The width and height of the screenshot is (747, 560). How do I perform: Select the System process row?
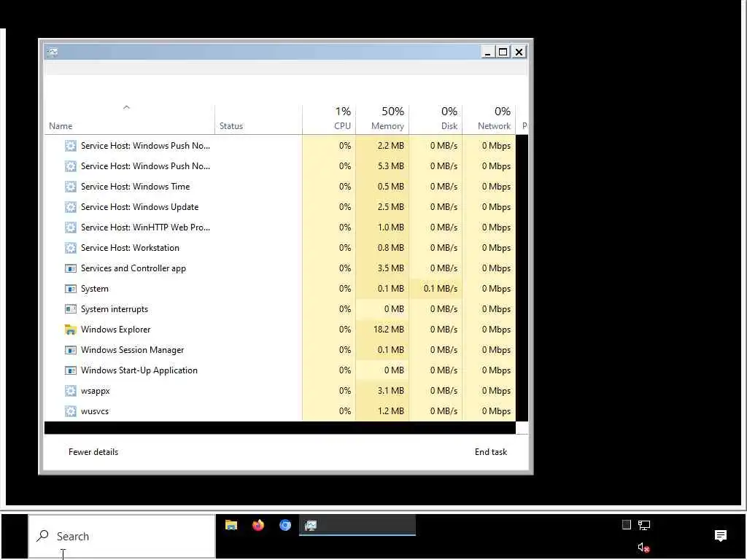coord(280,289)
